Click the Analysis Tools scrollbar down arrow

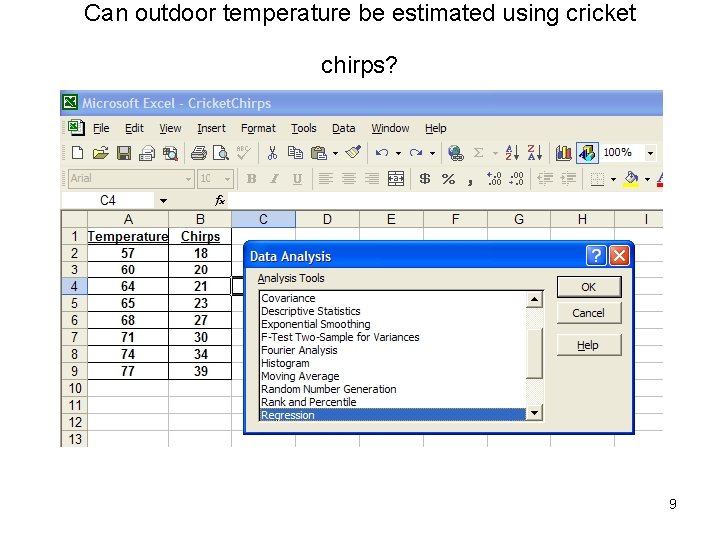[x=534, y=413]
